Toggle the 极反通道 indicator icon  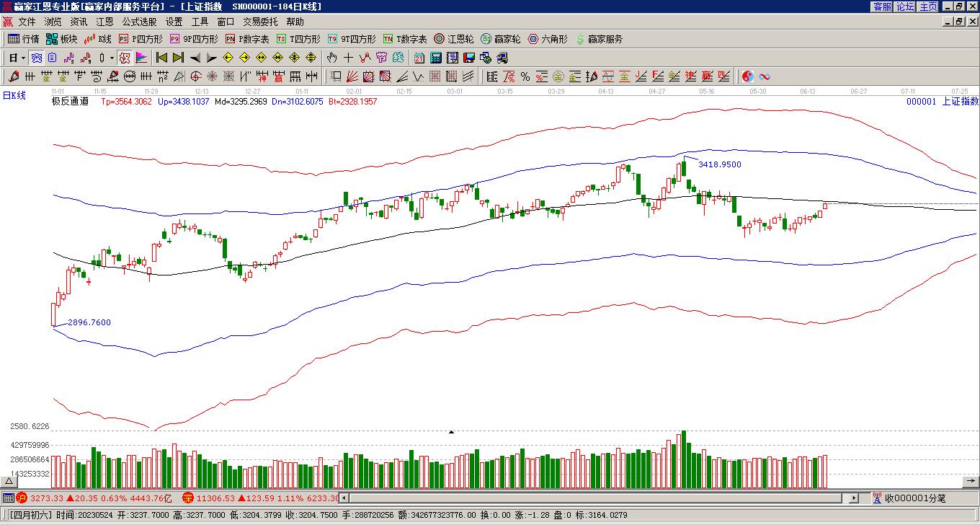click(125, 58)
